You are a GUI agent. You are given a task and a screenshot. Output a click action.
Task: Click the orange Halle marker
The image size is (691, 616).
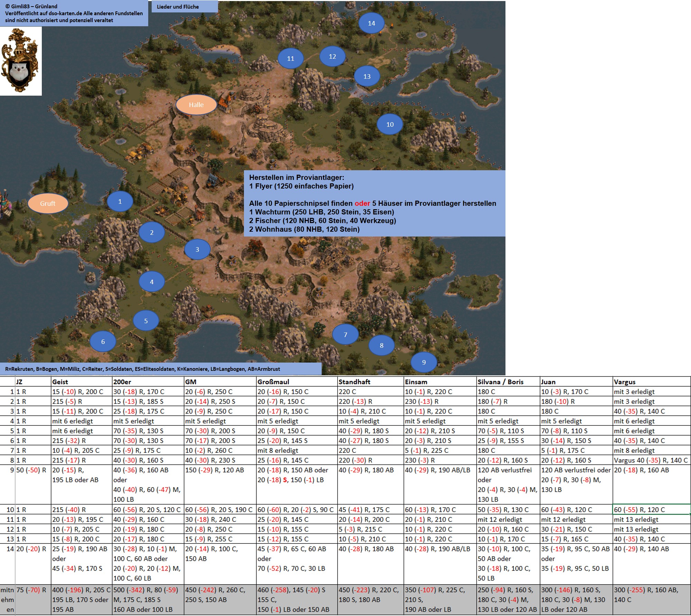[x=196, y=105]
